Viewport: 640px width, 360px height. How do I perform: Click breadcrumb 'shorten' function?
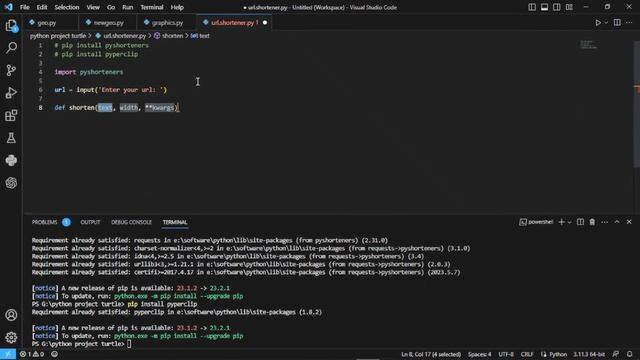pyautogui.click(x=172, y=36)
